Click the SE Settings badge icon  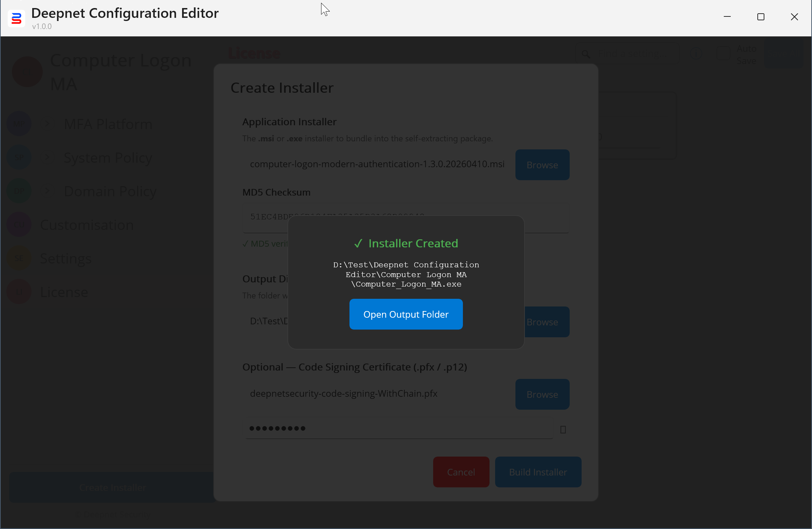click(x=19, y=258)
